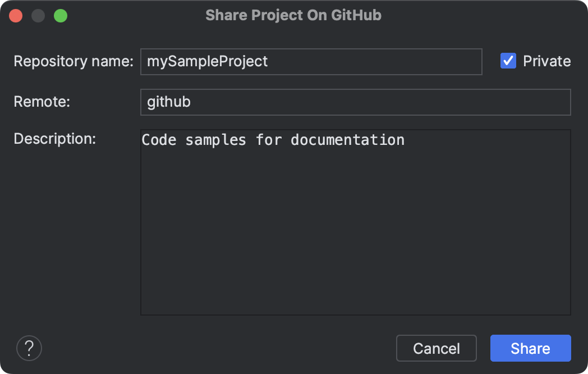Cancel sharing the project
This screenshot has width=588, height=374.
436,348
